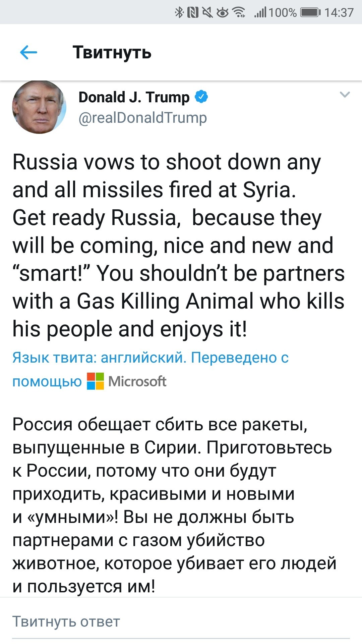The image size is (362, 644).
Task: Tap the eye comfort status icon
Action: (223, 12)
